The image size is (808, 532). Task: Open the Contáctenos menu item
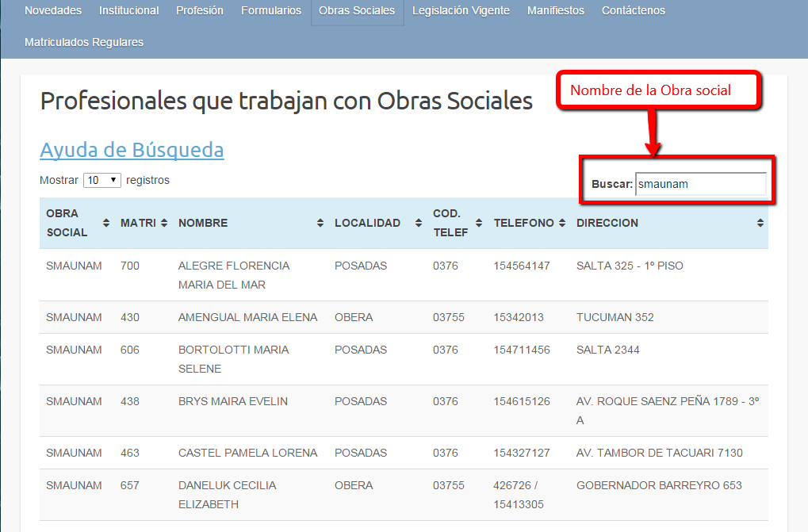point(634,10)
